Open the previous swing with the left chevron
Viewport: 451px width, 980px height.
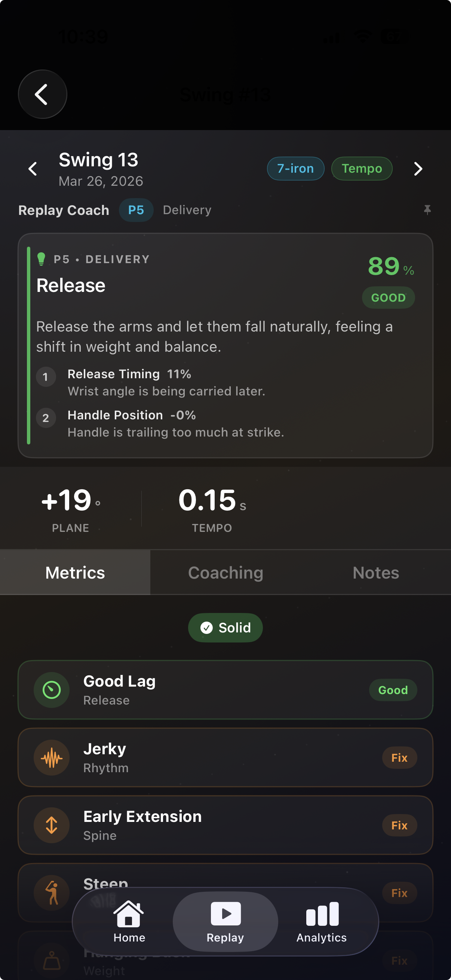33,169
